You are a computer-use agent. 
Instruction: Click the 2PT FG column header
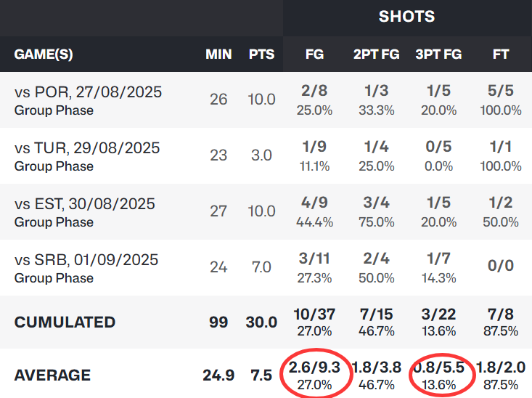(376, 54)
